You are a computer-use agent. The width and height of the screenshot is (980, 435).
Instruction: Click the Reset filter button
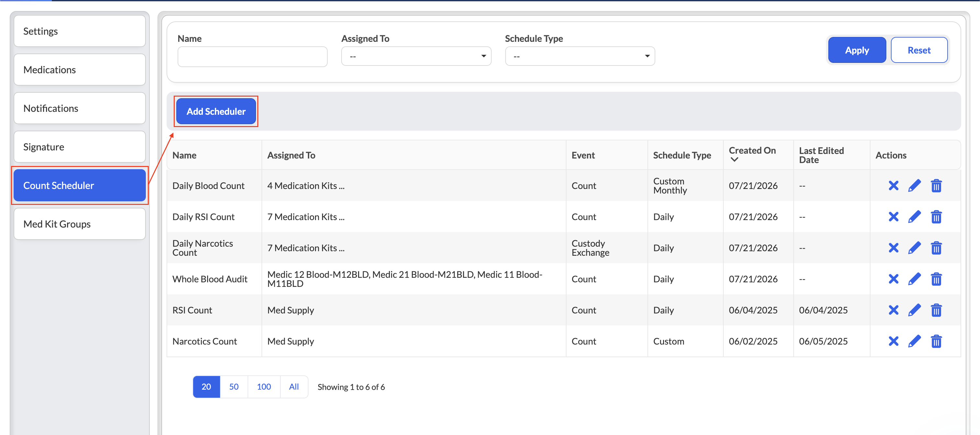[919, 50]
